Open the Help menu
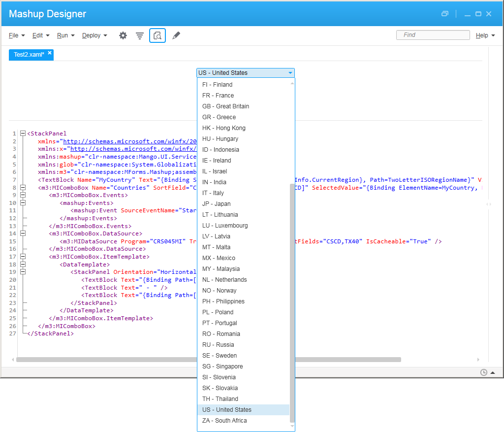 [x=485, y=35]
